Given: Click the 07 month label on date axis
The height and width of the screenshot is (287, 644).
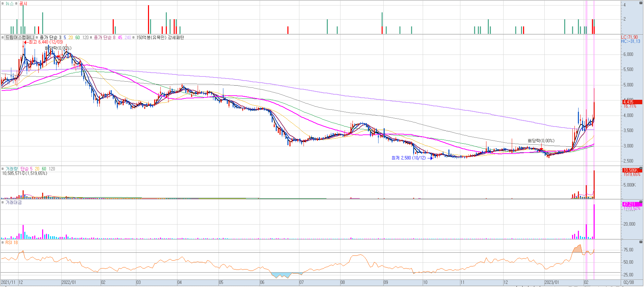Looking at the screenshot, I should click(301, 283).
